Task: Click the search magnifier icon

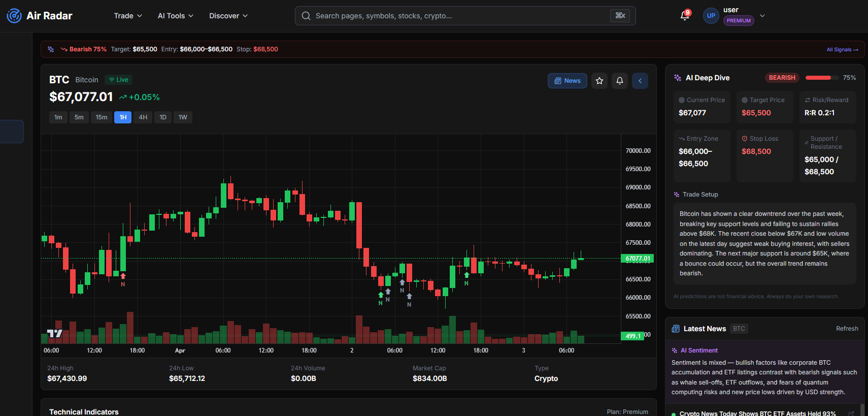Action: pyautogui.click(x=306, y=16)
